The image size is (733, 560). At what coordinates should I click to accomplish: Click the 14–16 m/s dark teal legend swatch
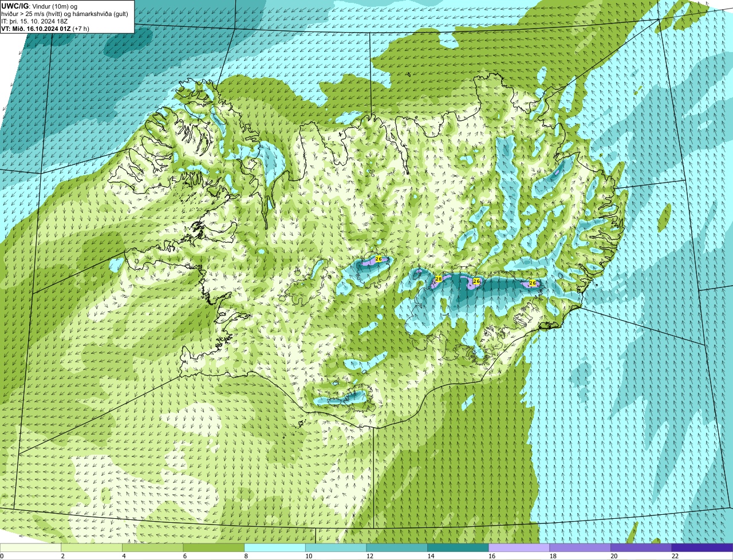[x=458, y=547]
